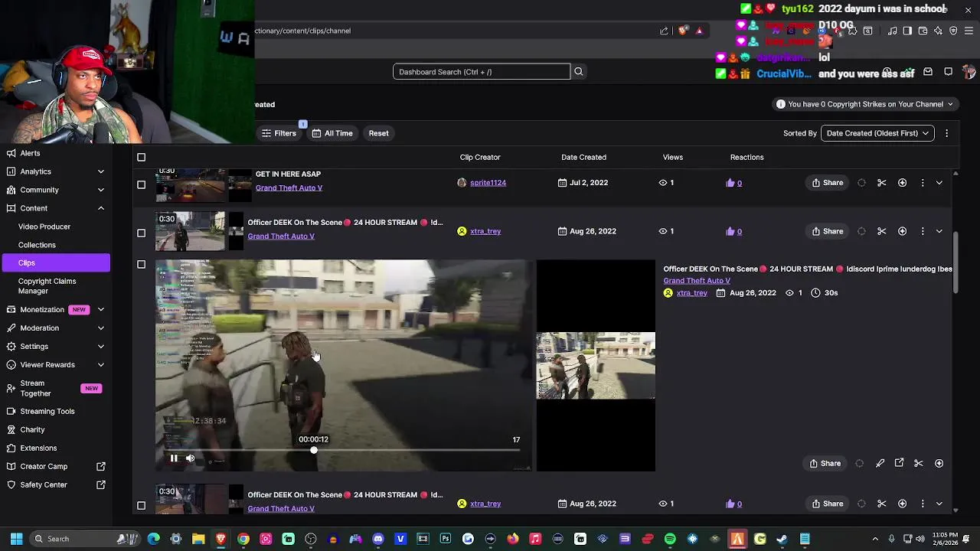Open Steam from the taskbar
The image size is (980, 551).
782,539
